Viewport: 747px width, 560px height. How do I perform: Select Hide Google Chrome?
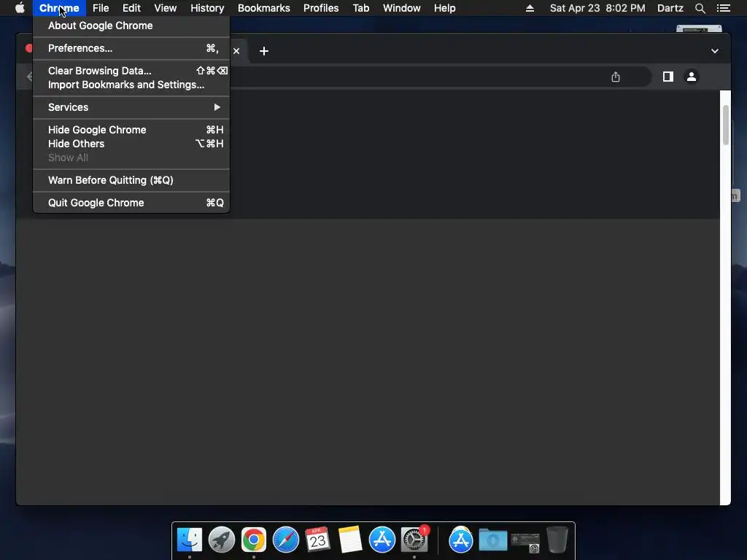pos(131,130)
